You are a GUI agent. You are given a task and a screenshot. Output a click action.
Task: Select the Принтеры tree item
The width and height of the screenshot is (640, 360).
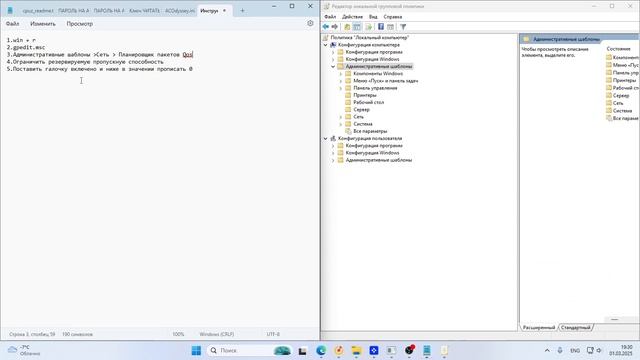coord(365,96)
